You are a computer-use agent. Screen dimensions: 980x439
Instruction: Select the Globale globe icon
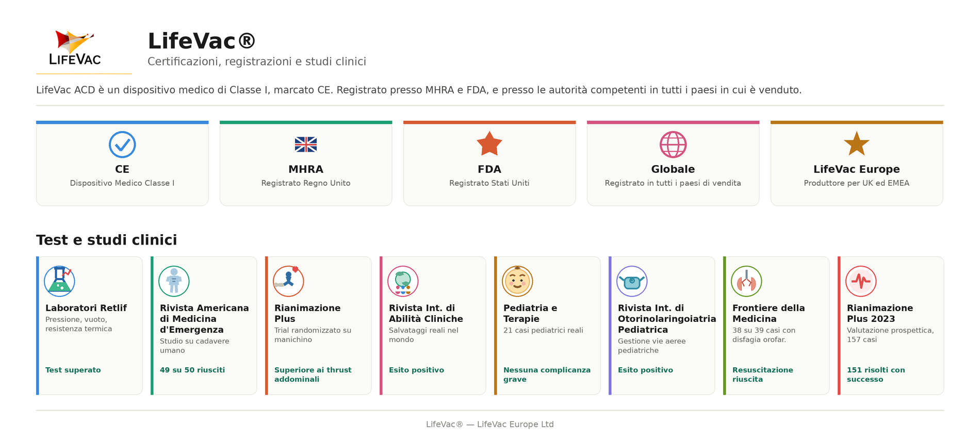click(x=673, y=144)
